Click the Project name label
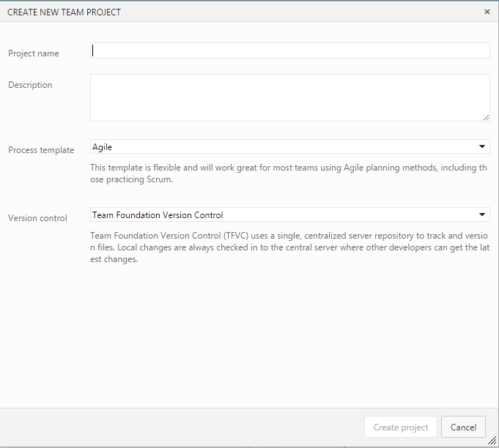 [x=34, y=53]
